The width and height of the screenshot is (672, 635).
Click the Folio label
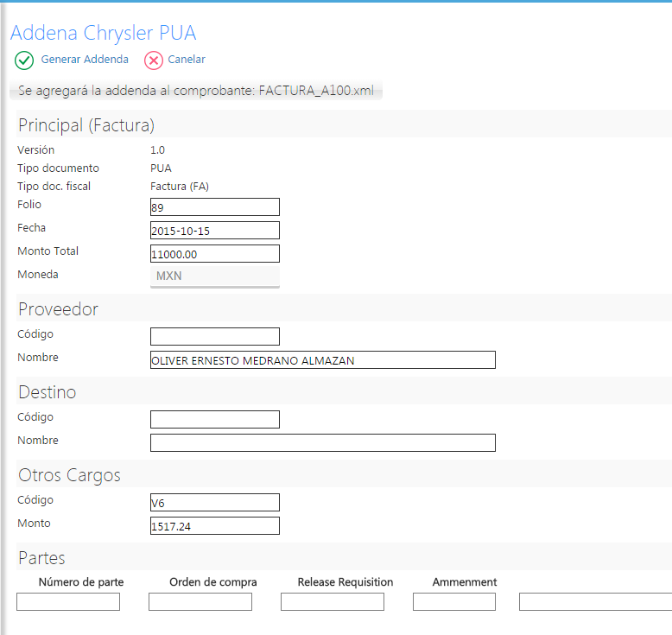[29, 205]
